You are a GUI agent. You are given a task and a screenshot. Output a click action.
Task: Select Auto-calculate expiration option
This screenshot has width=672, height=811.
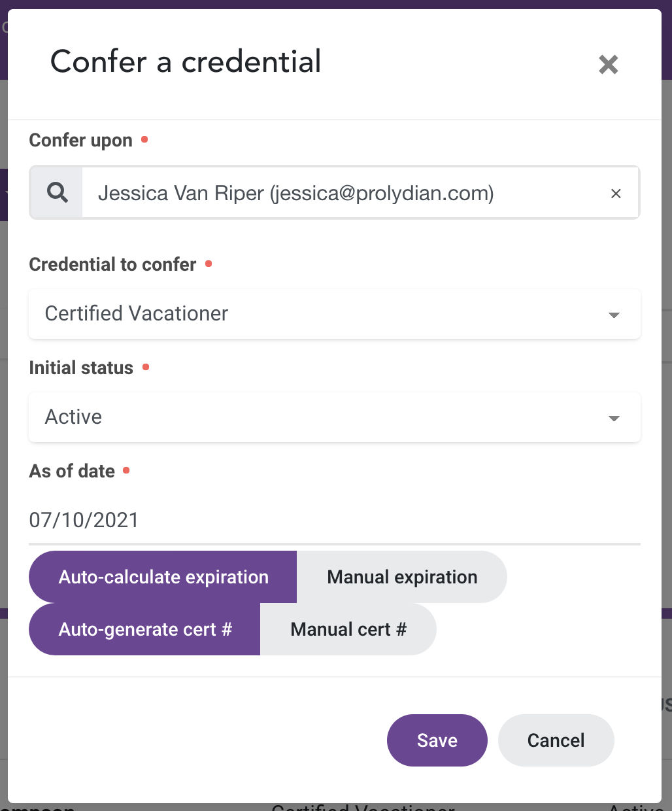coord(163,577)
